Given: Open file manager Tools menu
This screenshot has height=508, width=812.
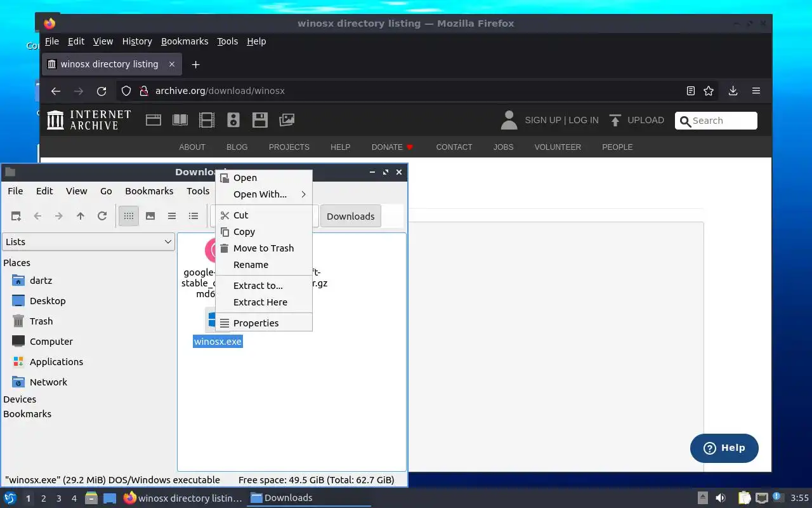Looking at the screenshot, I should (x=198, y=191).
